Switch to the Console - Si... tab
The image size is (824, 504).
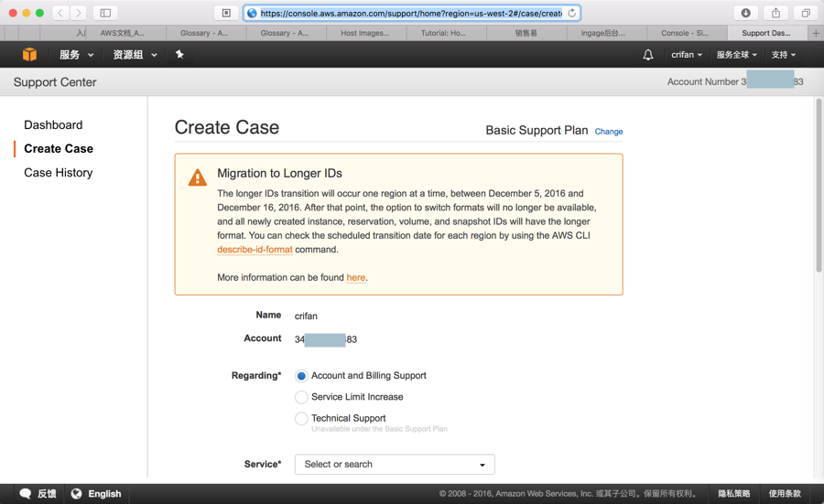[687, 33]
